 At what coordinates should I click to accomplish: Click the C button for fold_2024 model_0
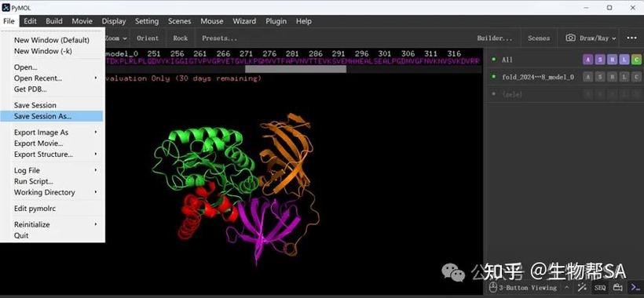(x=636, y=77)
